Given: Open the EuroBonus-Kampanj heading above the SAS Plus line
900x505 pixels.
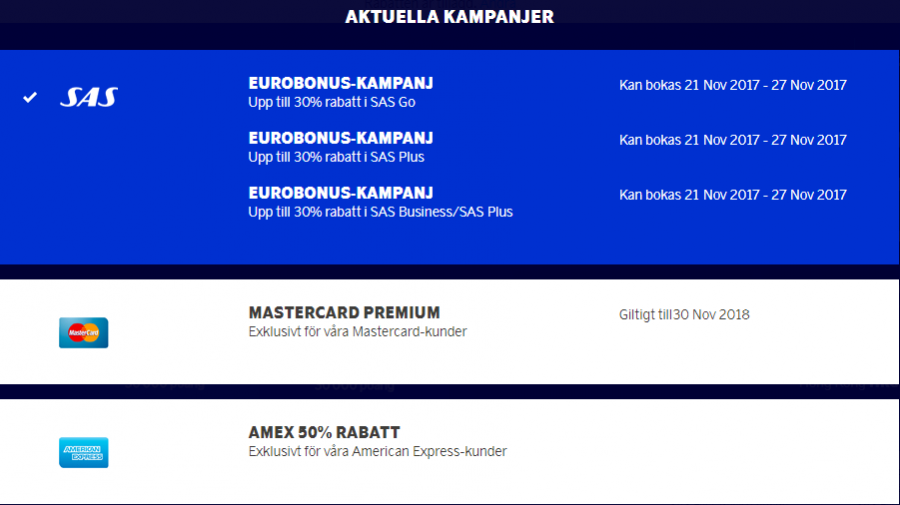Looking at the screenshot, I should (340, 138).
